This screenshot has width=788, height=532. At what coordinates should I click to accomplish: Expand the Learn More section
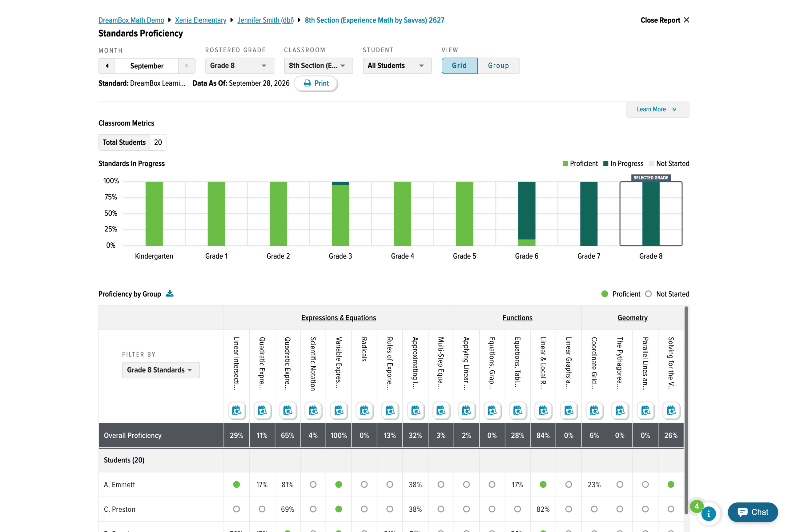pos(657,109)
